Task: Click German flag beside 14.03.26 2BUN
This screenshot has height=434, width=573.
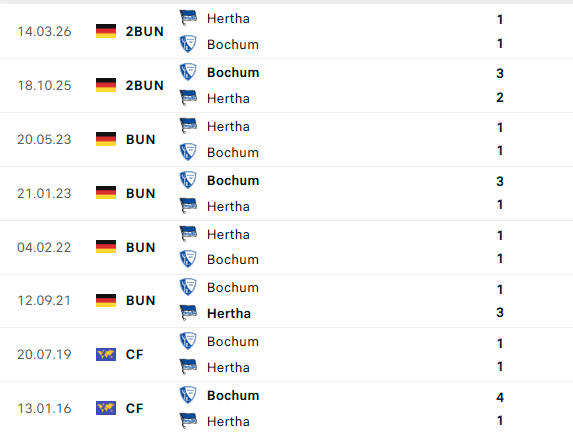Action: (x=106, y=31)
